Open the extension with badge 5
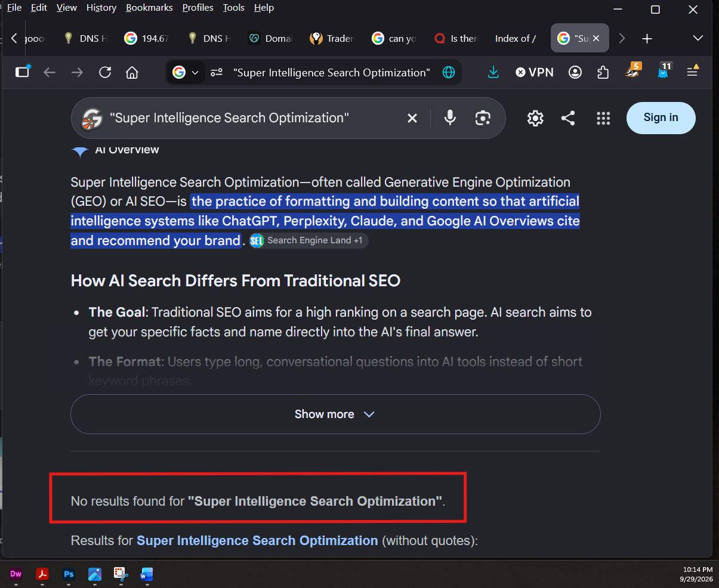Screen dimensions: 719x588 [632, 71]
